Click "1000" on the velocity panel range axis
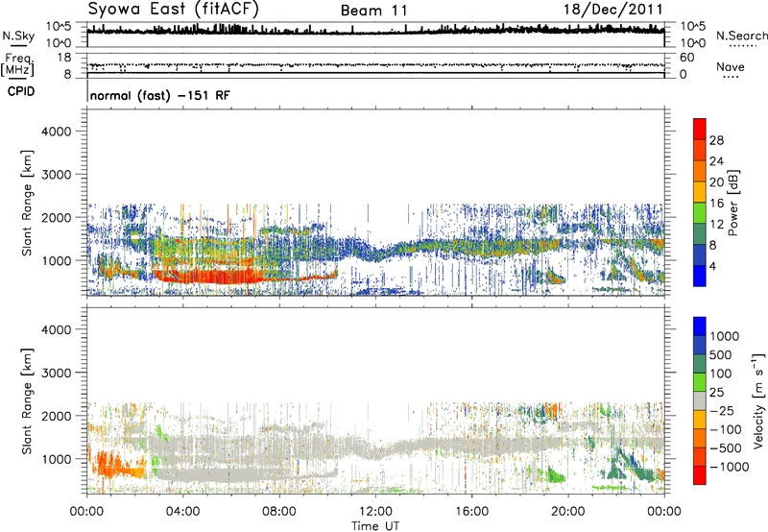This screenshot has width=768, height=532. coord(57,459)
